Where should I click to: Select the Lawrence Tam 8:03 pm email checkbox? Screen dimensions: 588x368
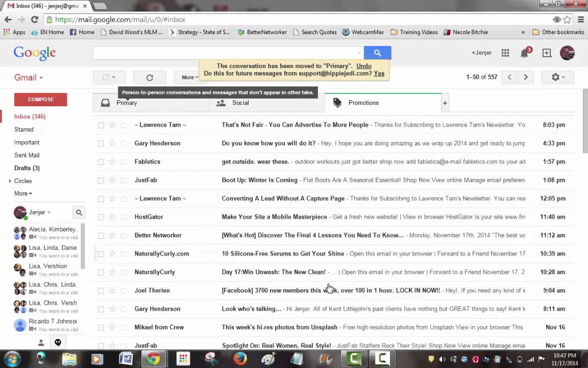point(101,125)
